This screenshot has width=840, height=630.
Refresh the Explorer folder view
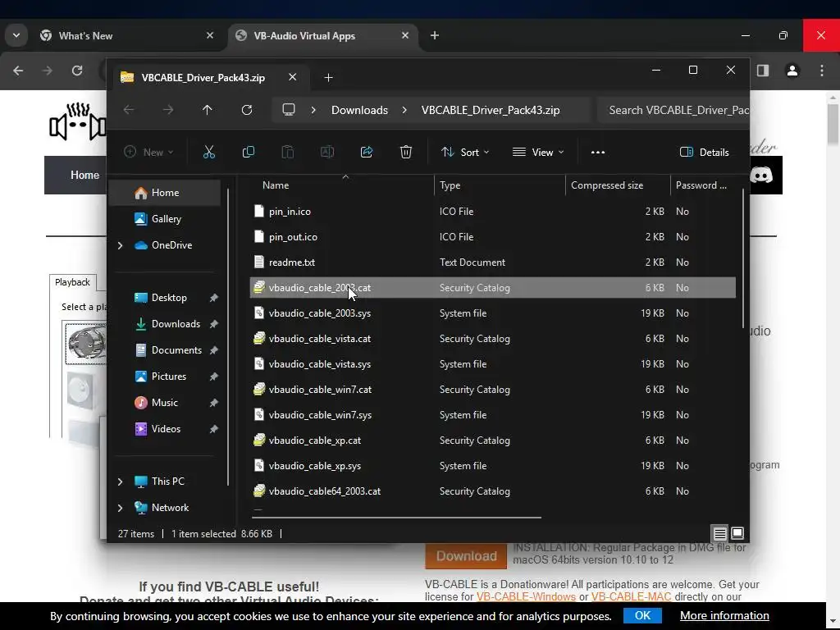tap(247, 110)
